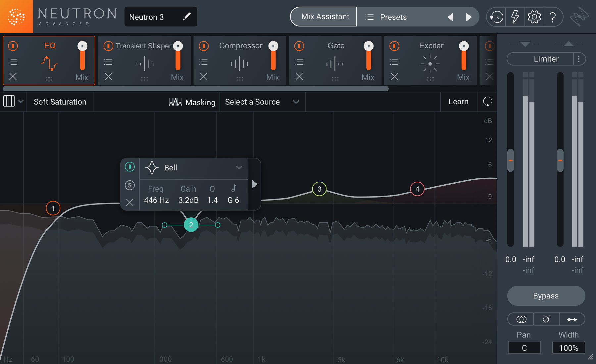Open the Select a Source dropdown
Viewport: 596px width, 364px height.
(262, 102)
